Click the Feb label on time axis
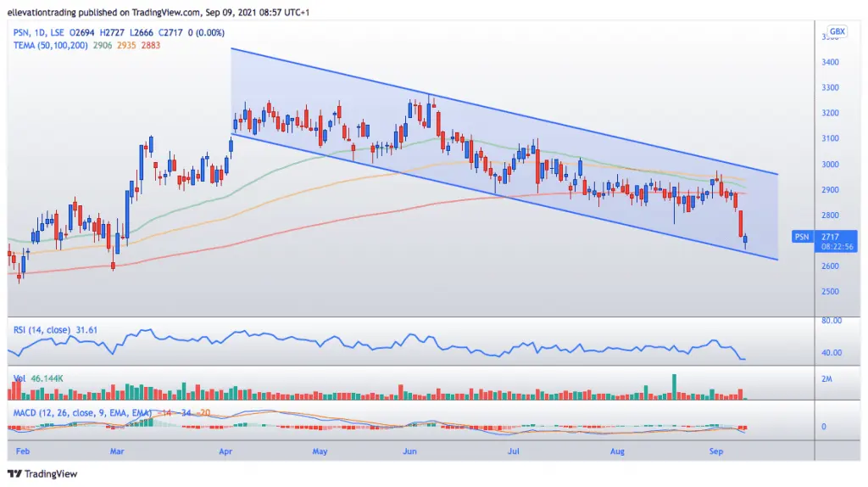Viewport: 868px width, 487px height. click(x=23, y=451)
